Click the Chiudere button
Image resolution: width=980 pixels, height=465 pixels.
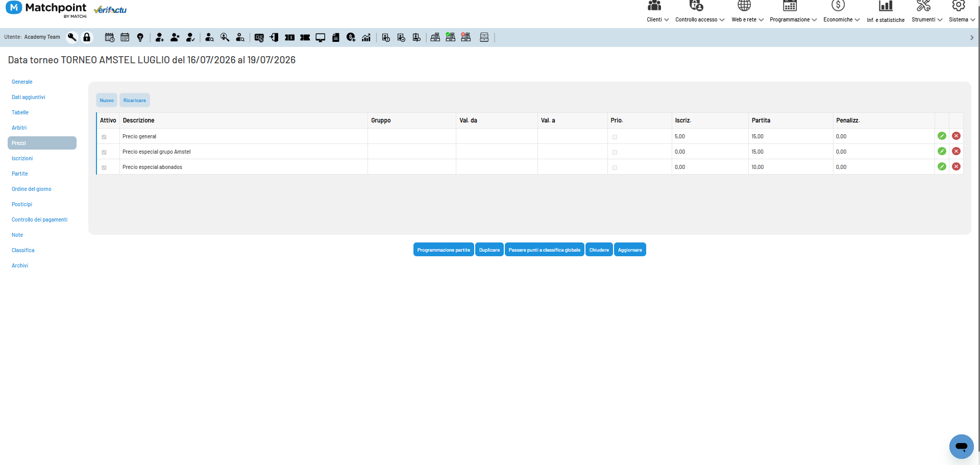[x=599, y=250]
